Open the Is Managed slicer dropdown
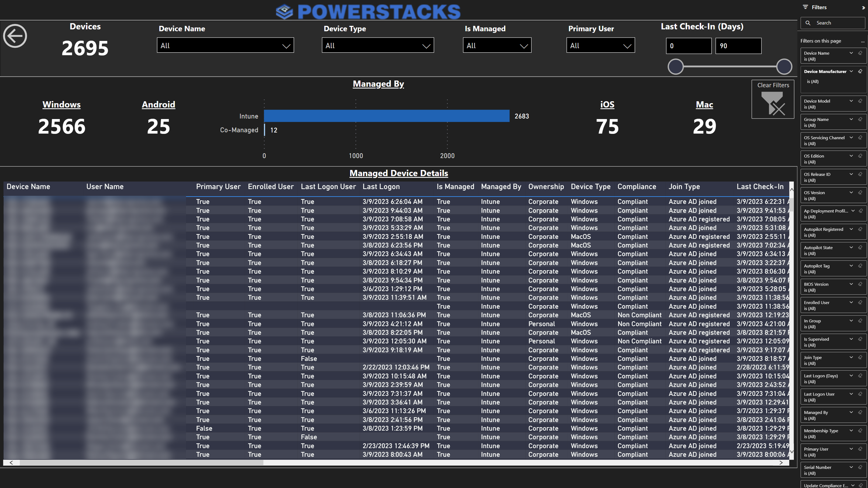The image size is (868, 488). click(x=497, y=46)
